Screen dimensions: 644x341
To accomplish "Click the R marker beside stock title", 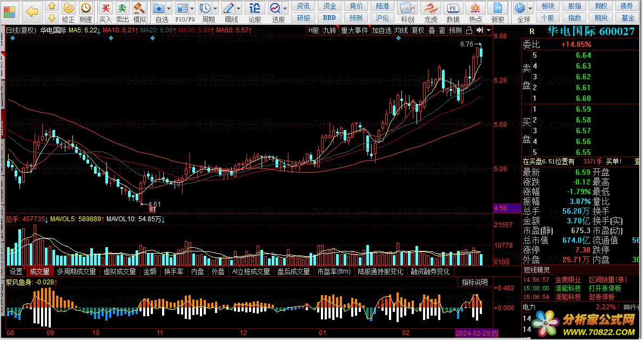I will 532,31.
